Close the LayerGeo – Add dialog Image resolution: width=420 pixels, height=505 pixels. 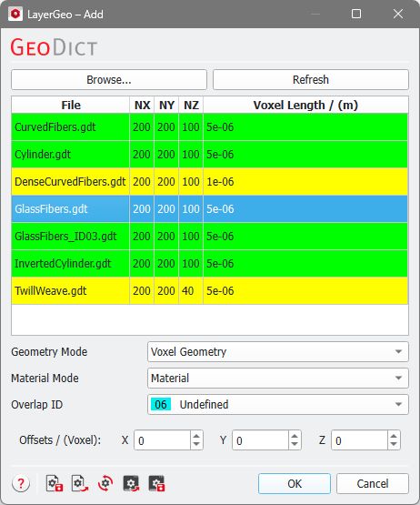tap(398, 14)
